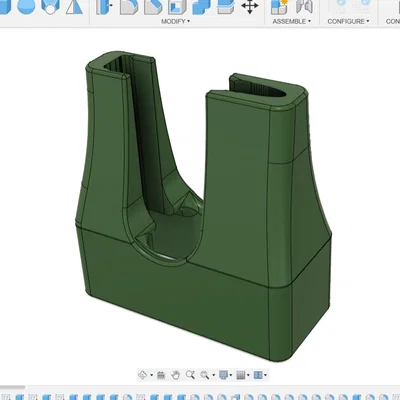
Task: Expand the Display Settings dropdown arrow
Action: pos(231,375)
